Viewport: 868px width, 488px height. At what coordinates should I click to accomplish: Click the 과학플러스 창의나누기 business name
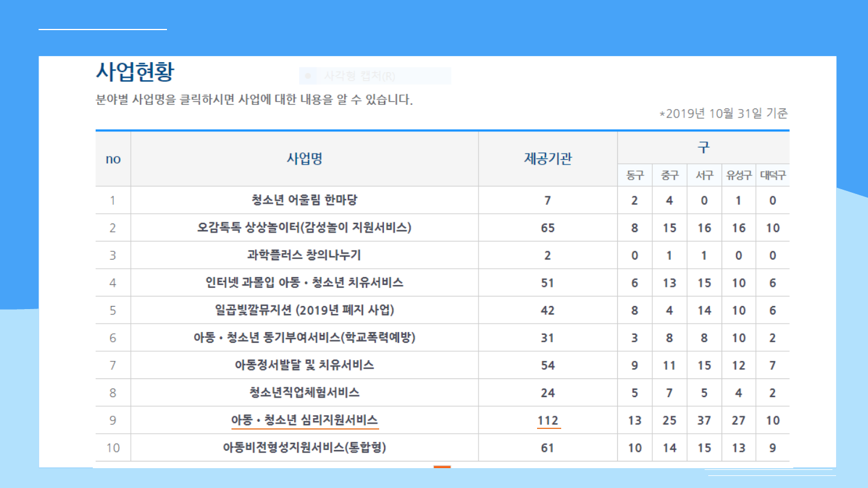[304, 255]
